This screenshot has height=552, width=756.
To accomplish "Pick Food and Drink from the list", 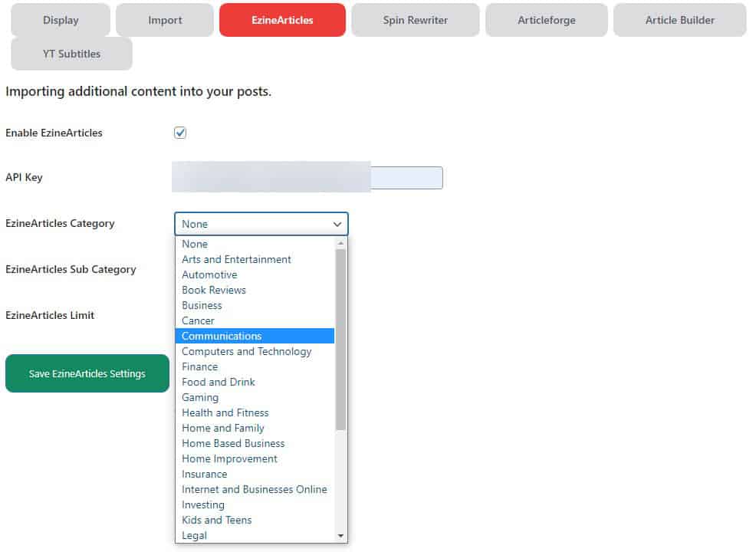I will [218, 382].
